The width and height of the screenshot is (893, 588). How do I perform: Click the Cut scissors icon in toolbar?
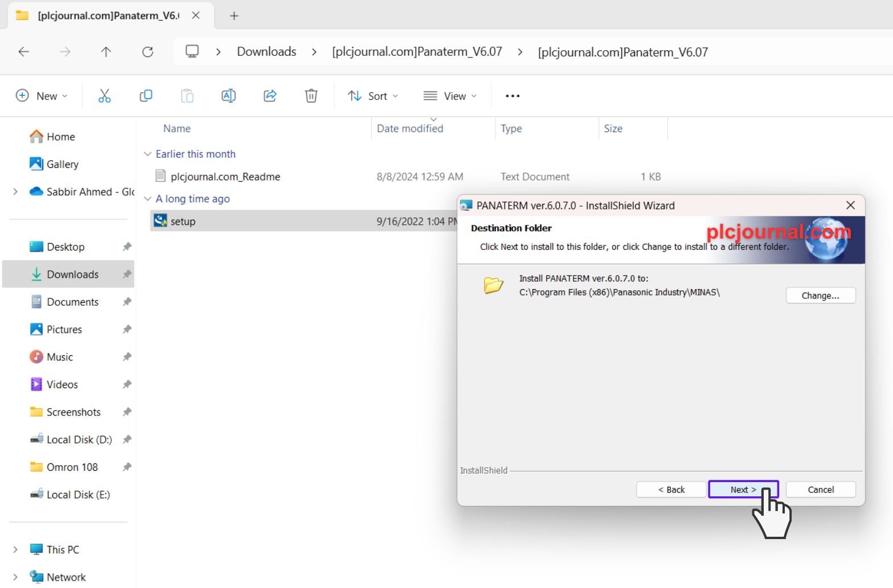click(104, 96)
